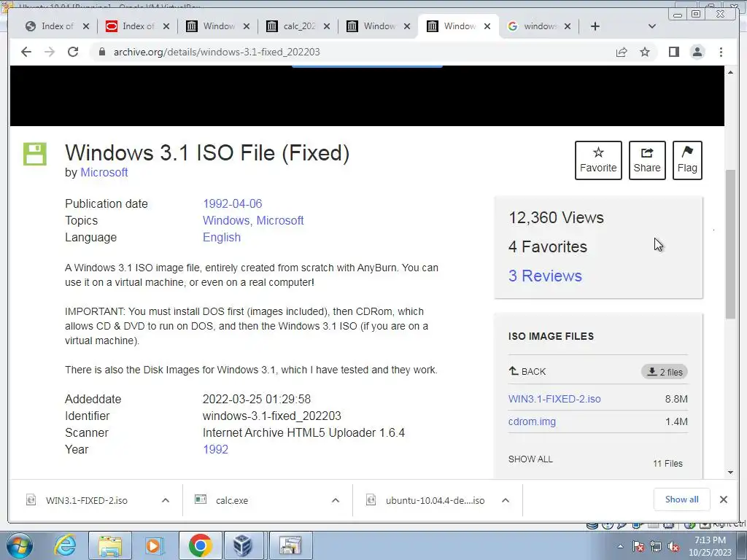Open the Microsoft creator link
747x560 pixels.
104,172
